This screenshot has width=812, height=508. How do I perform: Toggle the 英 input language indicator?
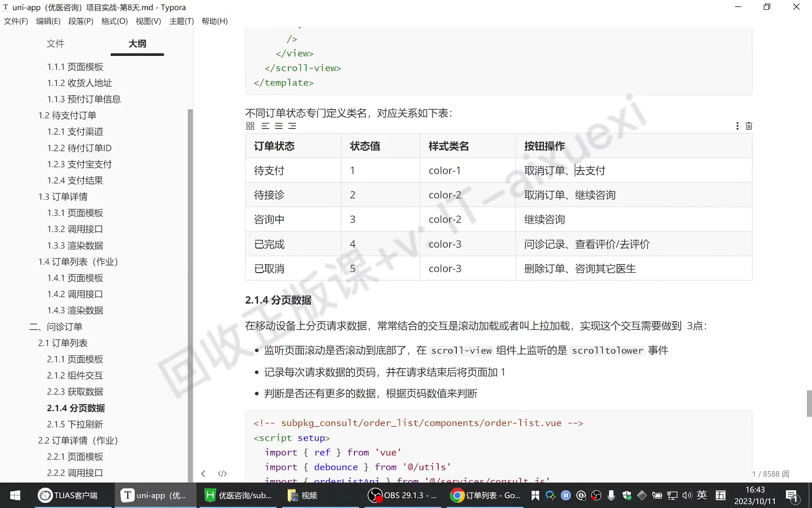[x=702, y=495]
